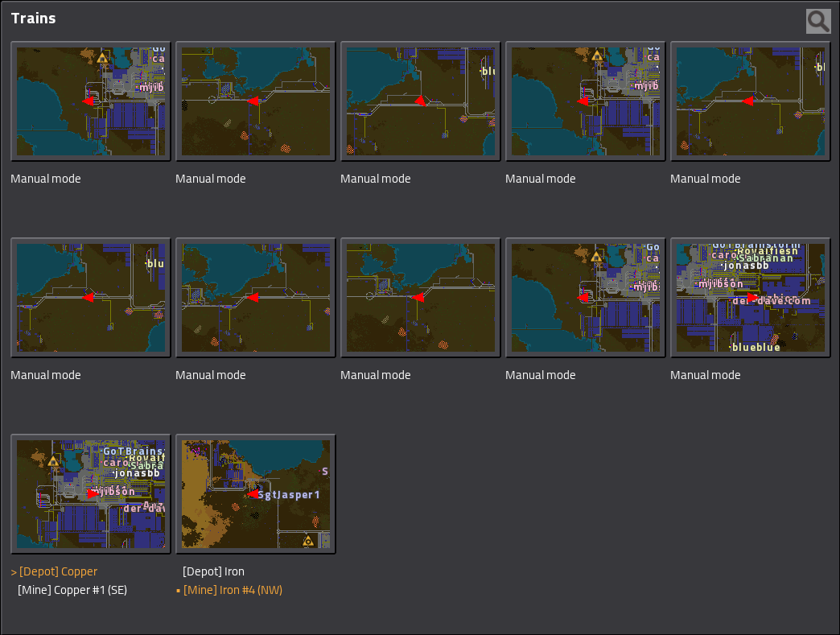Select the [Mine] Copper #1 (SE) station
Image resolution: width=840 pixels, height=635 pixels.
[x=72, y=590]
